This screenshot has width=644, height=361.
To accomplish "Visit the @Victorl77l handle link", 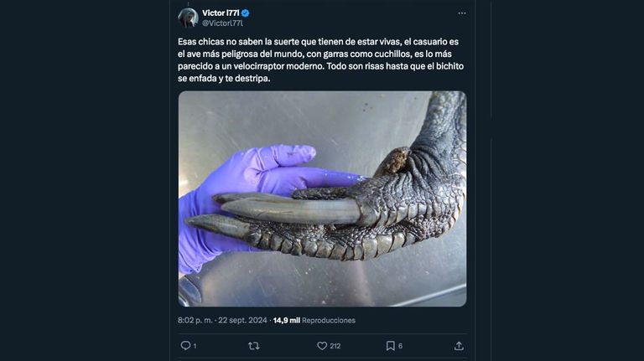I will 222,23.
